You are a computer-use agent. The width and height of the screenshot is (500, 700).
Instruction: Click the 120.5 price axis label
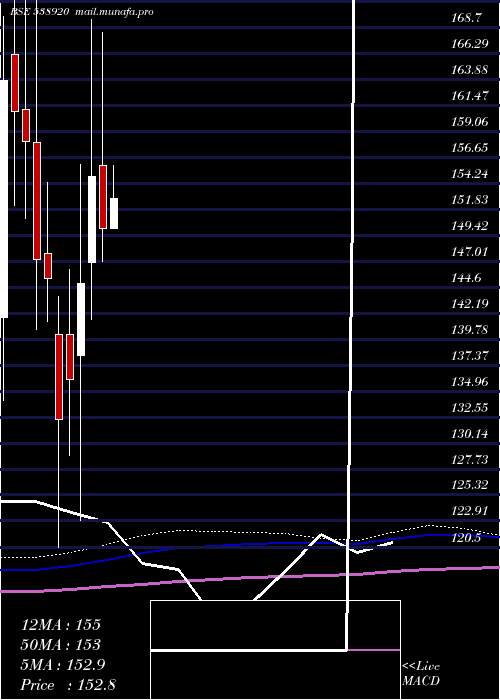(x=467, y=538)
